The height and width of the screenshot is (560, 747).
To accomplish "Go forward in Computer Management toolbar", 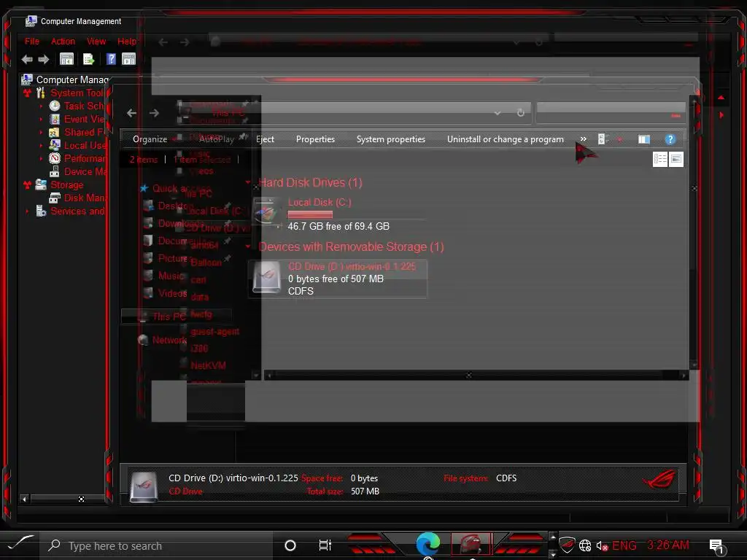I will (43, 59).
